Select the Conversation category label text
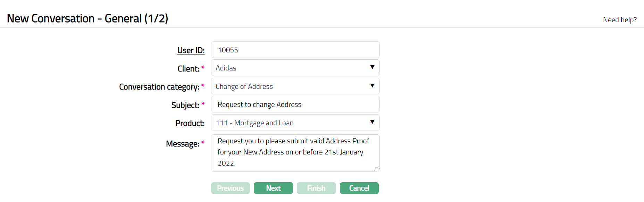This screenshot has height=202, width=644. (159, 87)
